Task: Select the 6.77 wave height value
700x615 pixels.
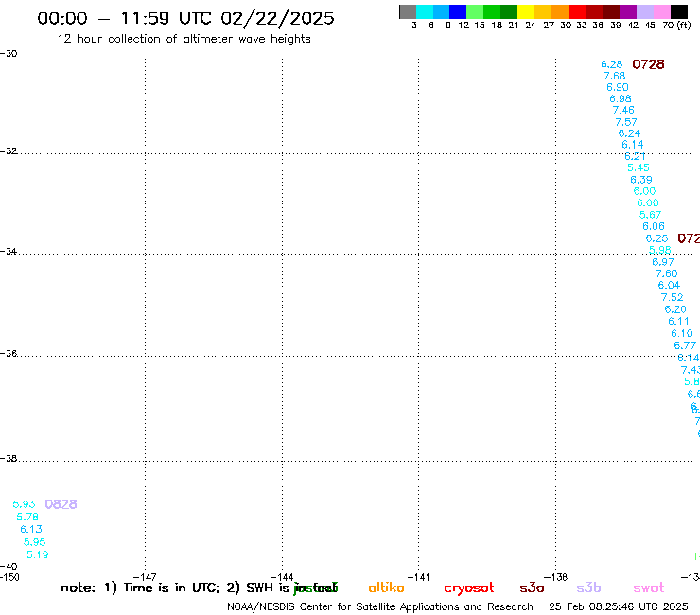Action: [685, 345]
